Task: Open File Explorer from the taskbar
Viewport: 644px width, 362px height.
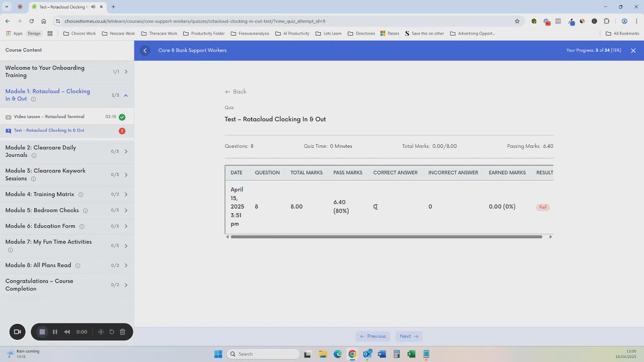Action: coord(323,354)
